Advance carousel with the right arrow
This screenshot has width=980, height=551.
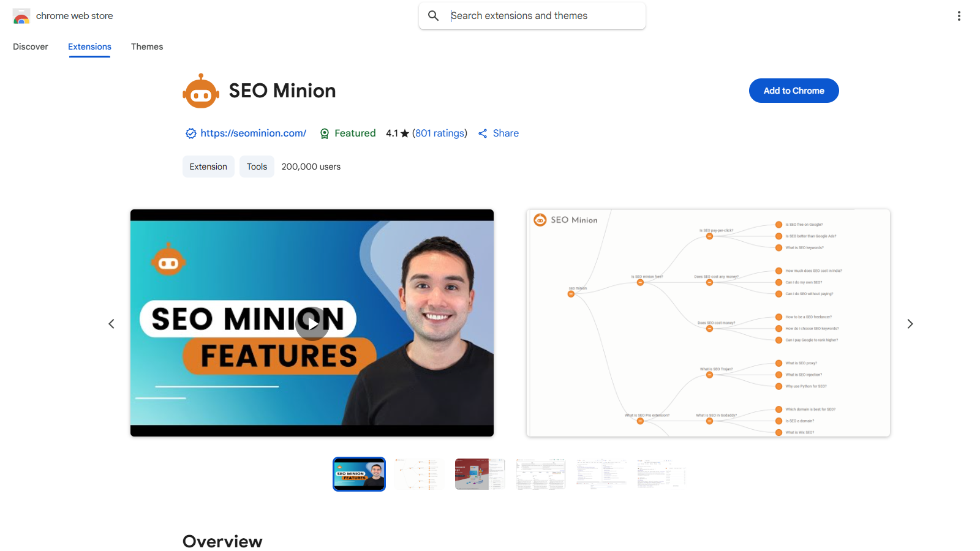pyautogui.click(x=910, y=323)
